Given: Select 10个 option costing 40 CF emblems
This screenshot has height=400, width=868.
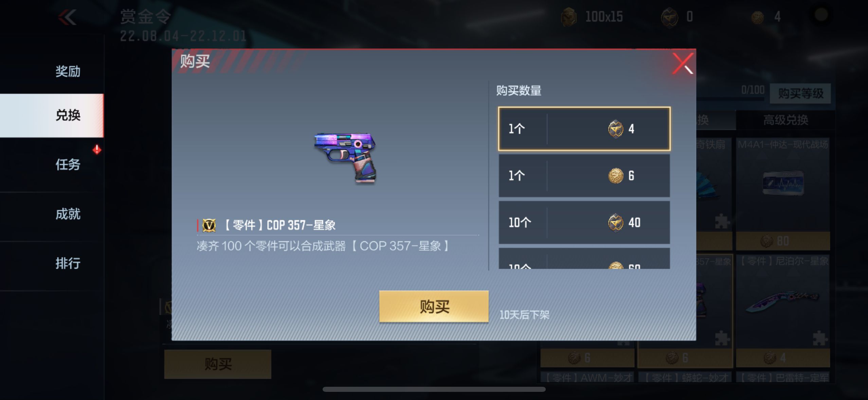Looking at the screenshot, I should 584,223.
